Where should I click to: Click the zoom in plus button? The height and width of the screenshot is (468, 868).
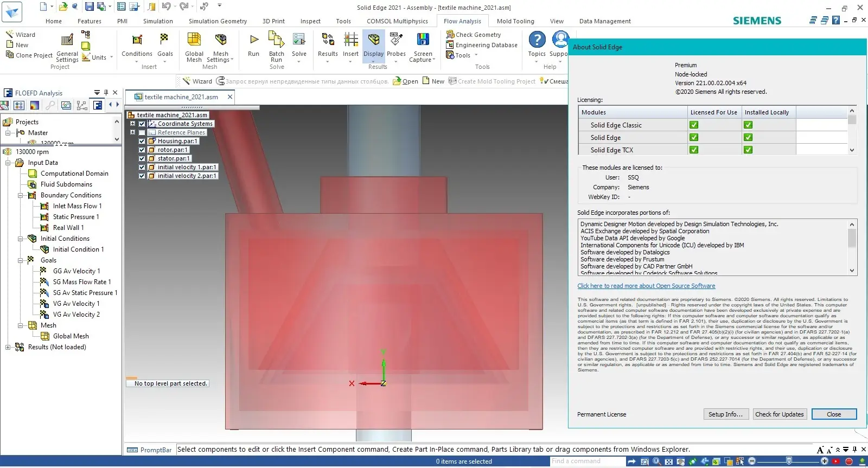825,461
